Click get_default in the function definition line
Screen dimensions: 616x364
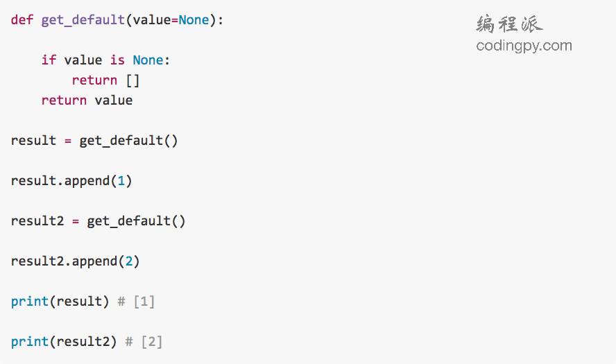pos(83,20)
